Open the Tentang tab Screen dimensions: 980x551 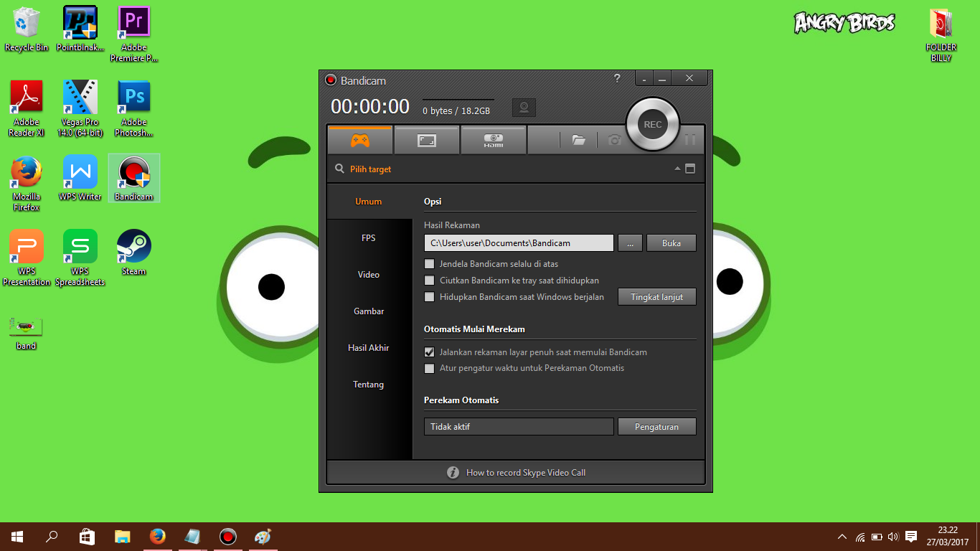pyautogui.click(x=369, y=385)
